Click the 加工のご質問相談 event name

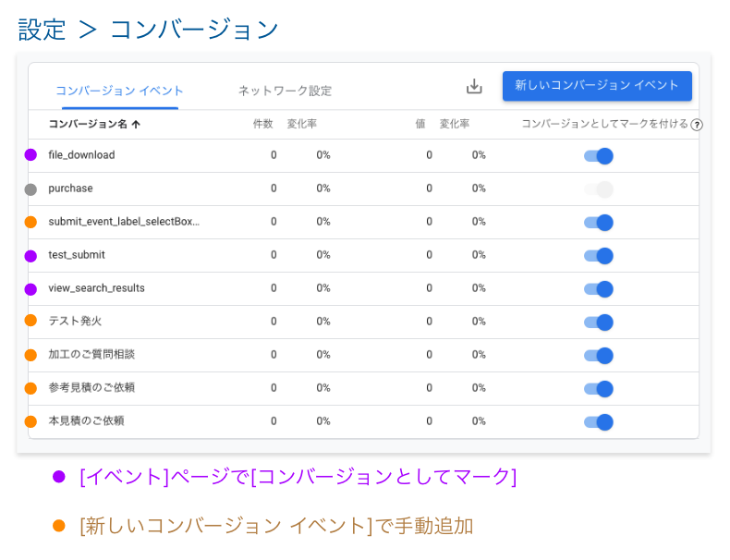91,354
